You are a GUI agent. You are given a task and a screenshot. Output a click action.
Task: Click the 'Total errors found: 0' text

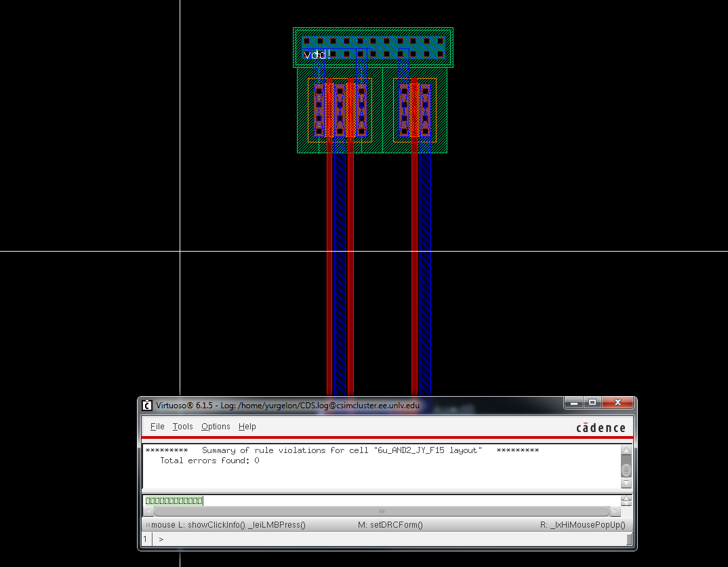pyautogui.click(x=209, y=461)
